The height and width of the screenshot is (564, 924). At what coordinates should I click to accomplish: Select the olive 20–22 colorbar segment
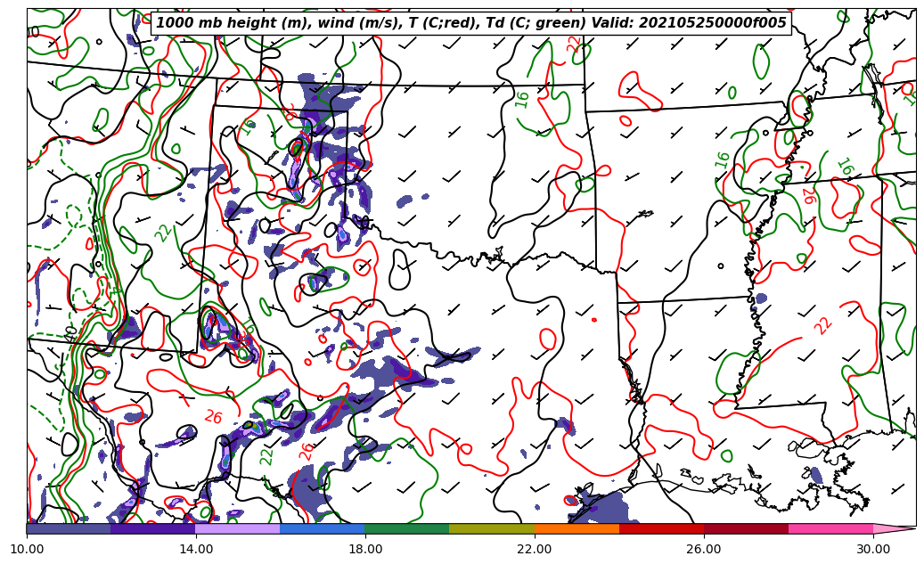492,528
